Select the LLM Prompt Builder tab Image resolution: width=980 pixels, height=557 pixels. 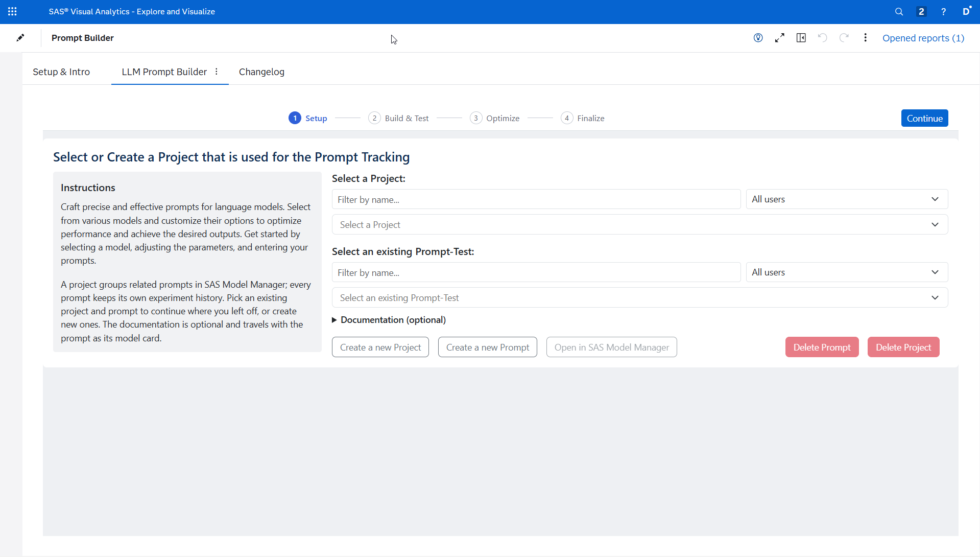[164, 72]
